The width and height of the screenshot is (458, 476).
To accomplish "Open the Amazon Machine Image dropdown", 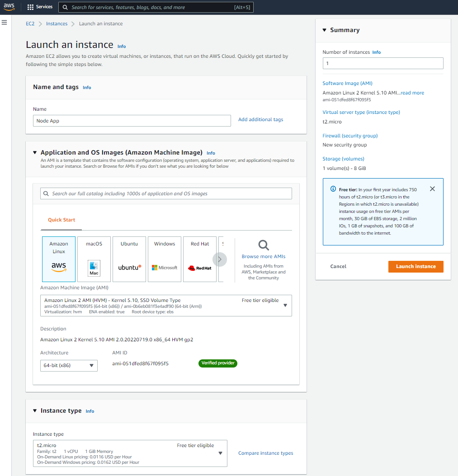I will (166, 306).
